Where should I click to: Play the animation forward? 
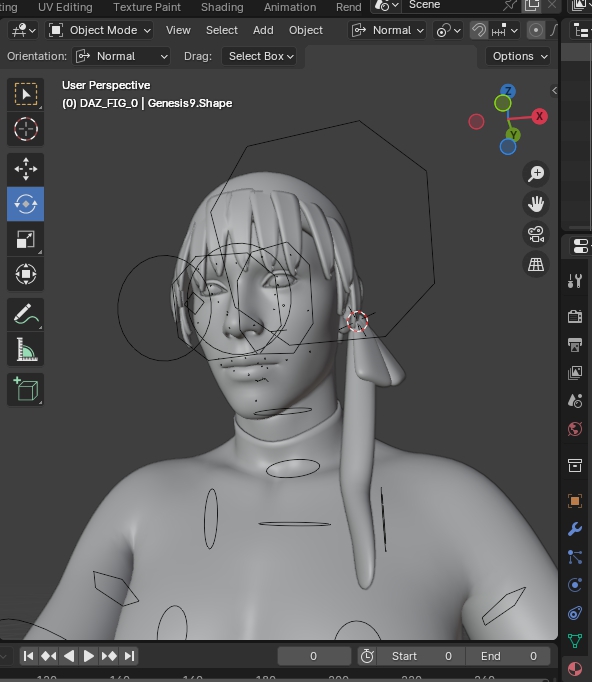[88, 656]
